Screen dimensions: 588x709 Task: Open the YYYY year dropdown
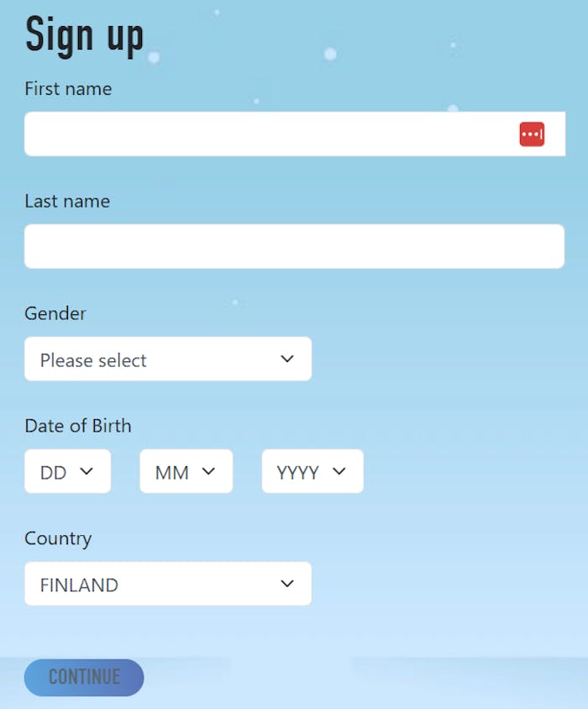click(312, 471)
